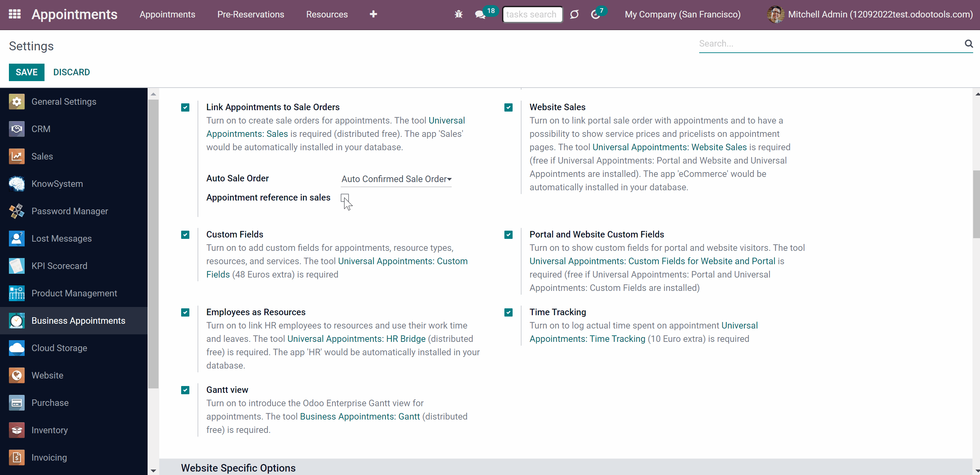Screen dimensions: 980x475
Task: Click the Lost Messages icon
Action: (17, 239)
